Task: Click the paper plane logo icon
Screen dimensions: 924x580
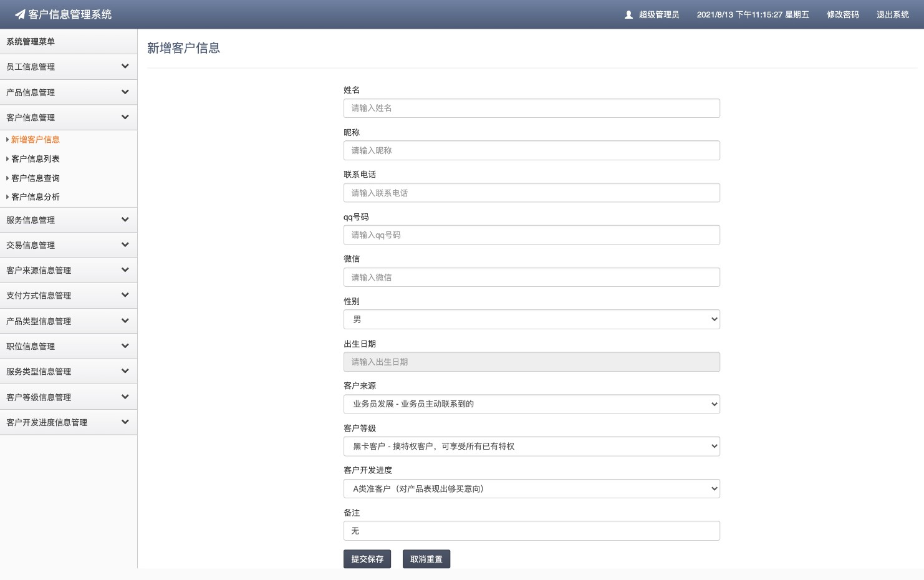Action: point(20,14)
